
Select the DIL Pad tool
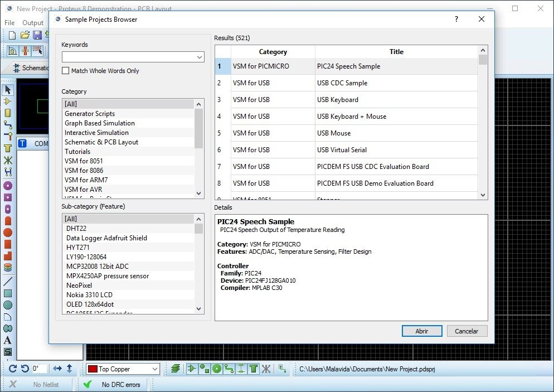[x=8, y=209]
